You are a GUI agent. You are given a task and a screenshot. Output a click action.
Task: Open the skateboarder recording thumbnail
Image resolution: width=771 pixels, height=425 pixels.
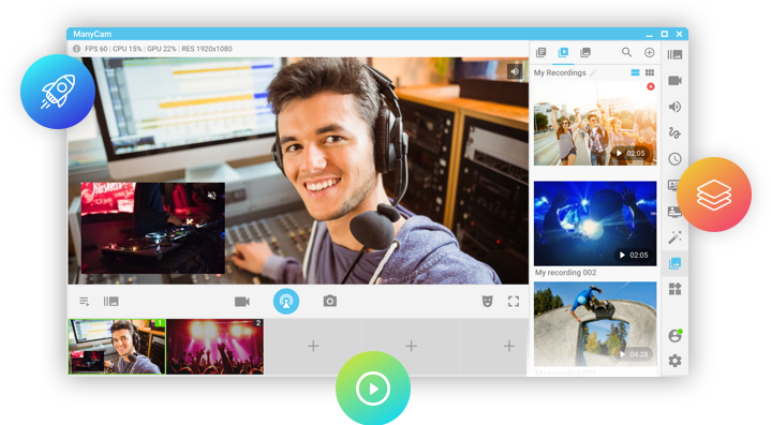pos(595,324)
